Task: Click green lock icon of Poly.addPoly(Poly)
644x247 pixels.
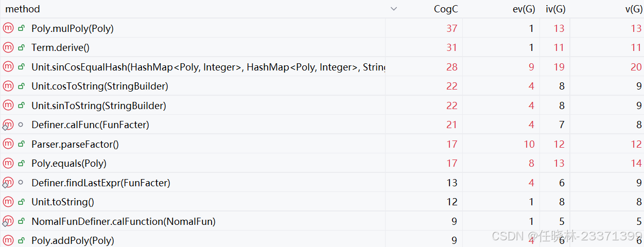Action: click(x=21, y=240)
